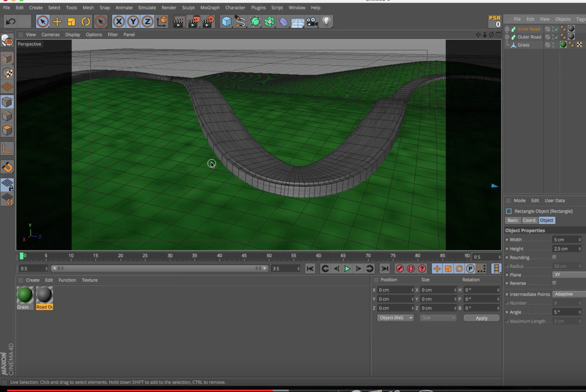
Task: Add a camera object
Action: point(312,21)
